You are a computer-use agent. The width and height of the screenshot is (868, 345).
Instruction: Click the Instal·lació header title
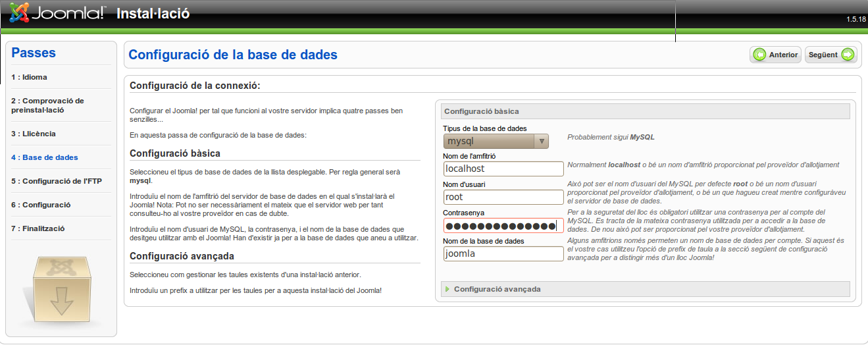click(153, 13)
